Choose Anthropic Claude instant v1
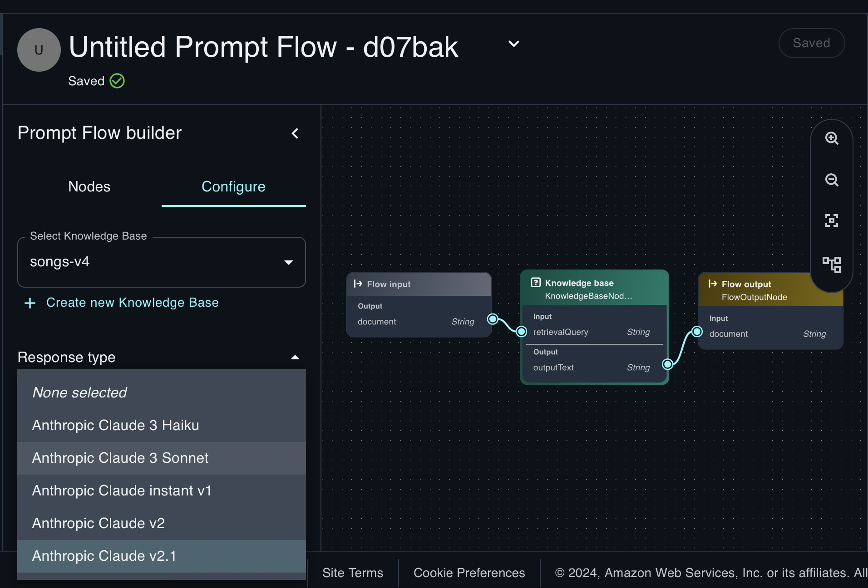The height and width of the screenshot is (588, 868). point(162,491)
